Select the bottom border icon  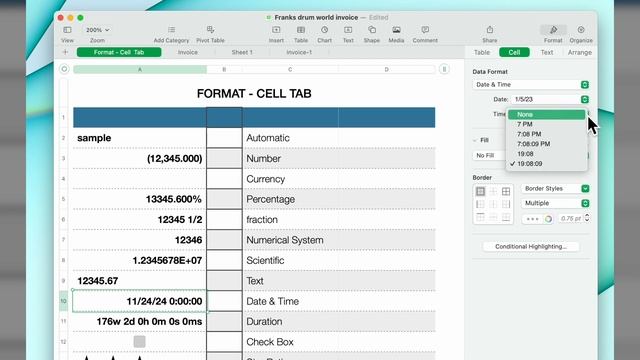[506, 217]
